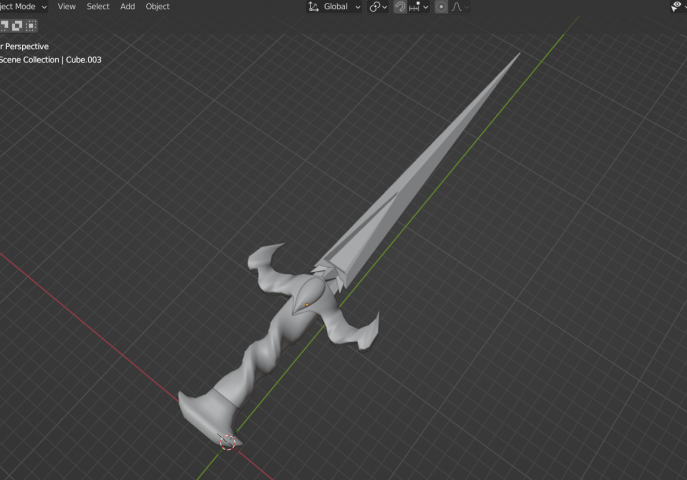Open the Add menu
Viewport: 687px width, 480px height.
tap(127, 7)
